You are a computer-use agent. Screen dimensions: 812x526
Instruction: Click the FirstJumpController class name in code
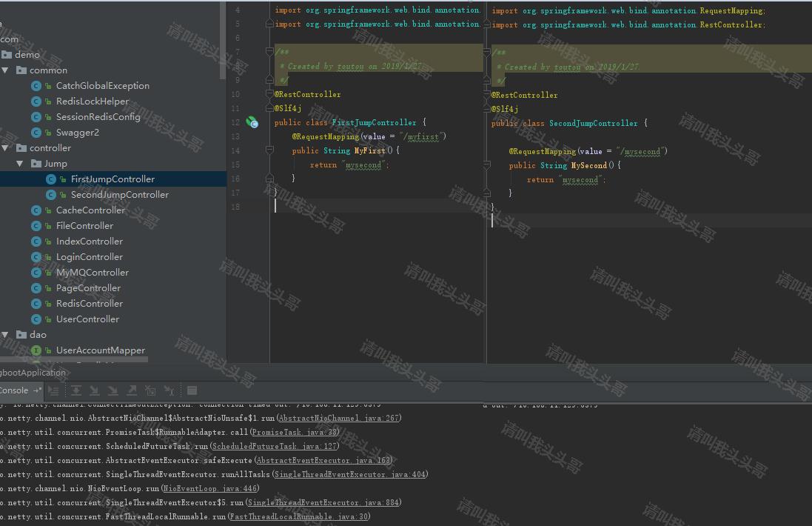click(x=374, y=123)
